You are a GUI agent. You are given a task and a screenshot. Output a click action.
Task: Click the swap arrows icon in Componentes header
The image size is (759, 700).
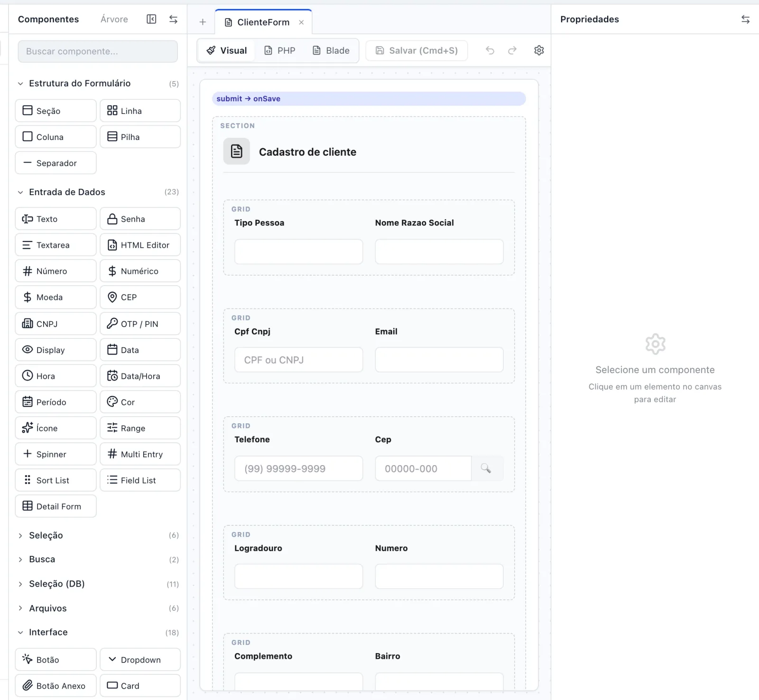pyautogui.click(x=174, y=19)
